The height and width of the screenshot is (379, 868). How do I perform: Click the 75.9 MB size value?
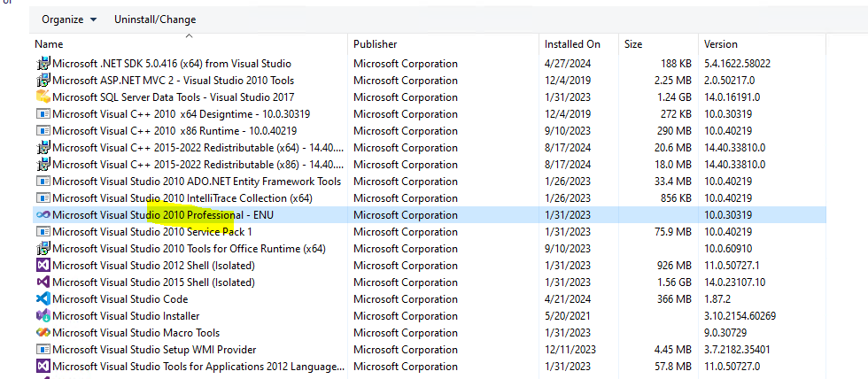point(672,232)
